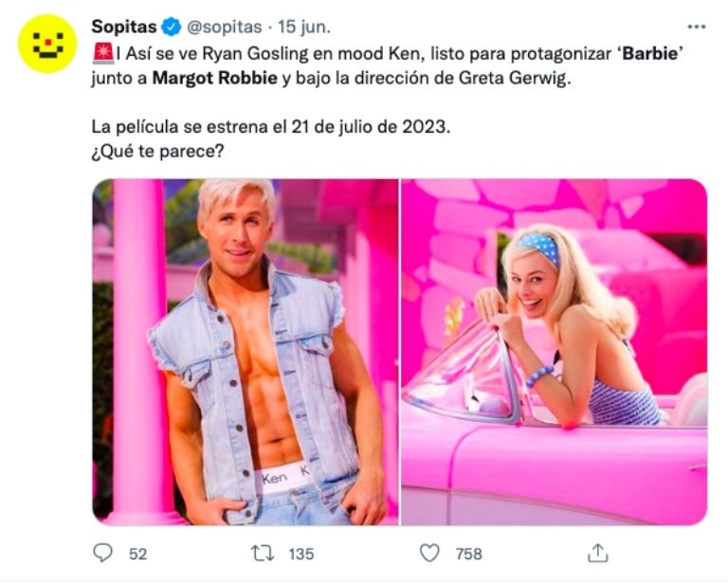This screenshot has width=728, height=584.
Task: Click the Sopitas display name
Action: [x=122, y=25]
